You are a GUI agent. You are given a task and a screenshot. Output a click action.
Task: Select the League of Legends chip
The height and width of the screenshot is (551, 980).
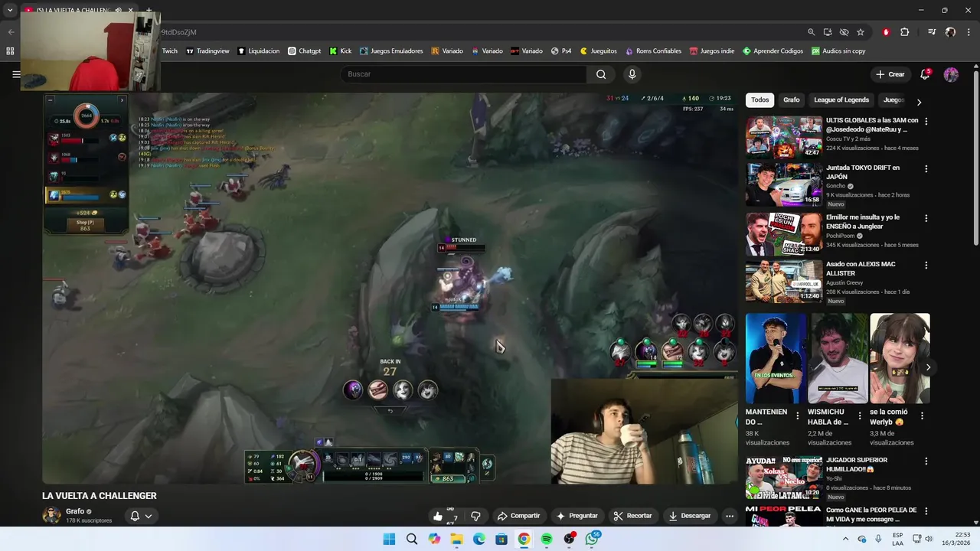click(841, 99)
